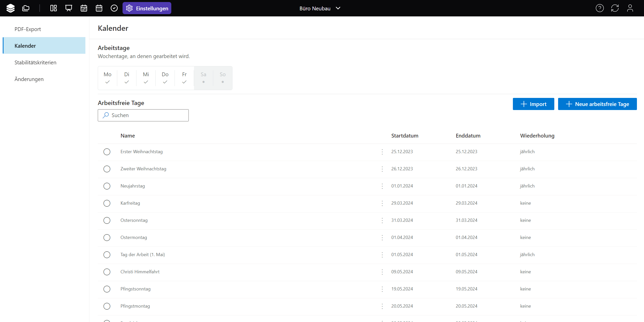Image resolution: width=644 pixels, height=322 pixels.
Task: Click the Import button
Action: click(x=533, y=104)
